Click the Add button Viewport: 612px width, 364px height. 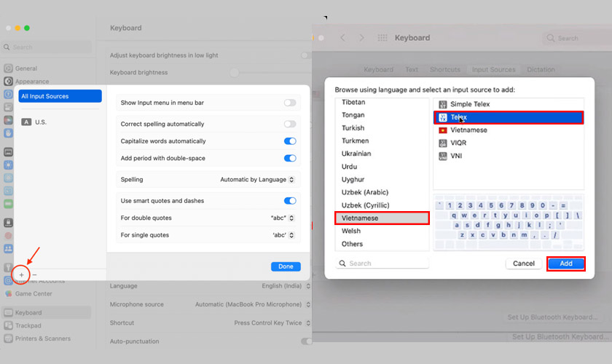[x=566, y=264]
